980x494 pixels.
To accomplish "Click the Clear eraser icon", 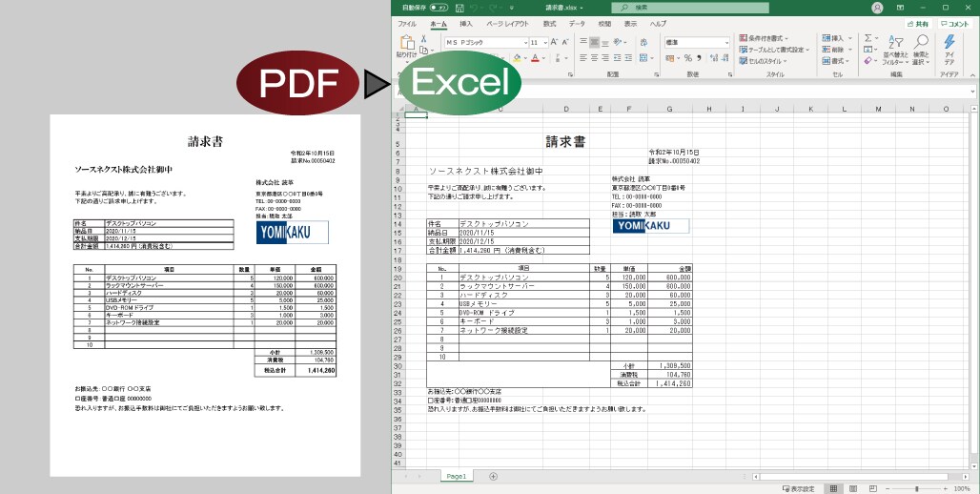I will 868,61.
